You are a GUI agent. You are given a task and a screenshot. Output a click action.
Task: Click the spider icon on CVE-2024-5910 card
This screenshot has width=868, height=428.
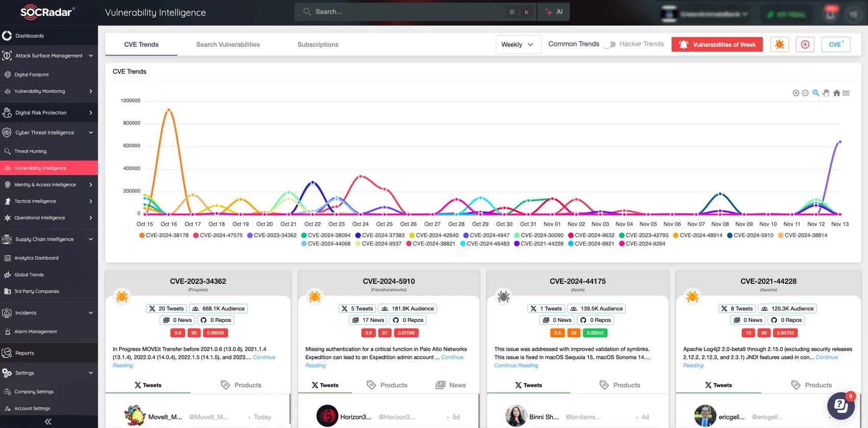(315, 297)
